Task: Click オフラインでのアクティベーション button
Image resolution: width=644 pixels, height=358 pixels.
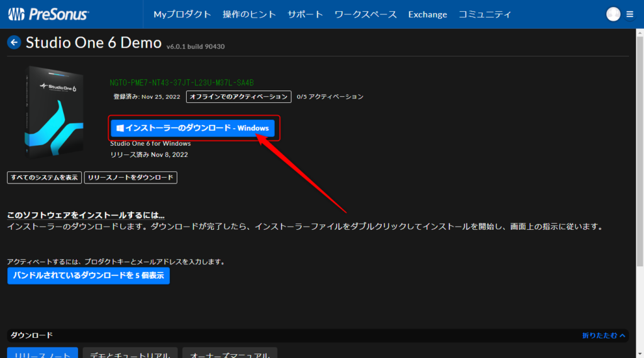Action: pyautogui.click(x=238, y=97)
